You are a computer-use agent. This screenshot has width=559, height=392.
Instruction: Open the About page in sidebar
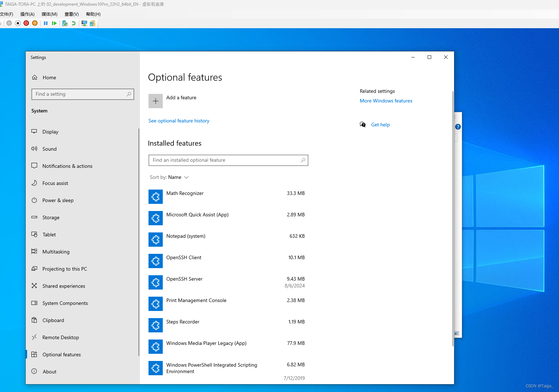point(82,372)
